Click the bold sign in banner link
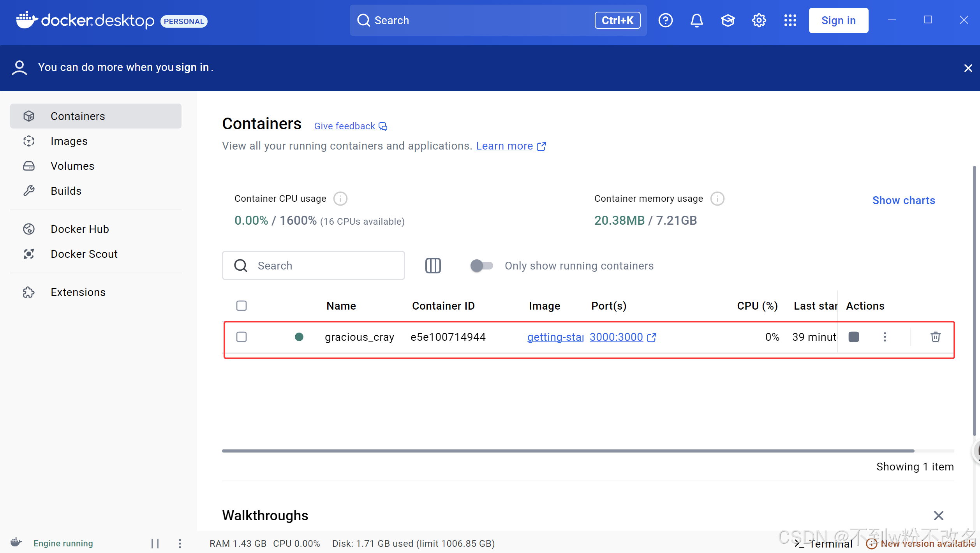The height and width of the screenshot is (553, 980). click(x=192, y=67)
